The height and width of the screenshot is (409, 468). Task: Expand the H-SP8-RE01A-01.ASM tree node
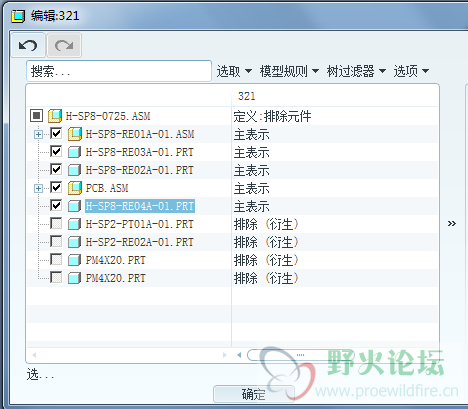(x=38, y=134)
